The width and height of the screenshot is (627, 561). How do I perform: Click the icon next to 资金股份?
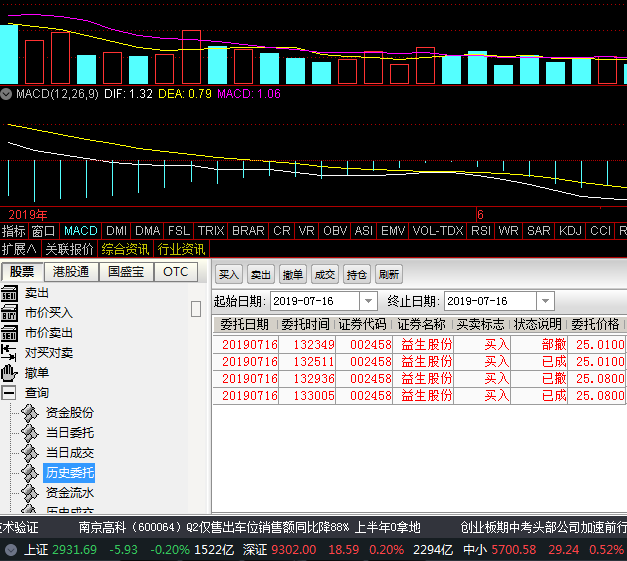(x=30, y=413)
